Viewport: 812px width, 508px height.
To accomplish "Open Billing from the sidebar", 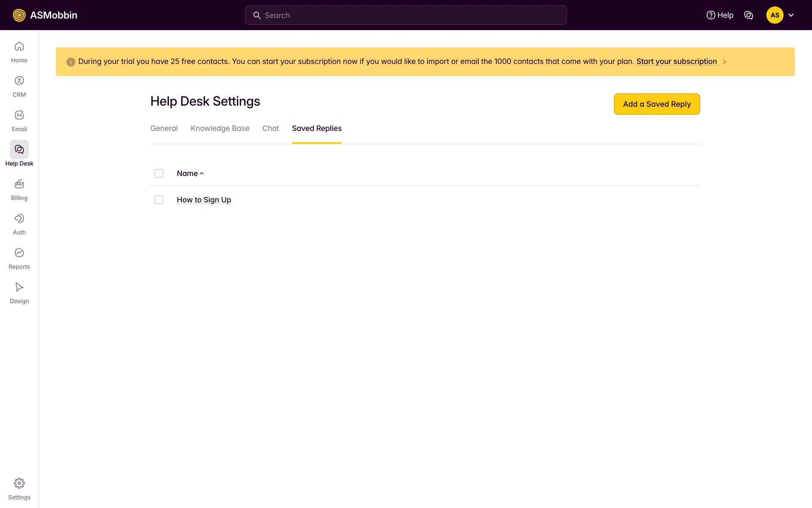I will tap(19, 190).
